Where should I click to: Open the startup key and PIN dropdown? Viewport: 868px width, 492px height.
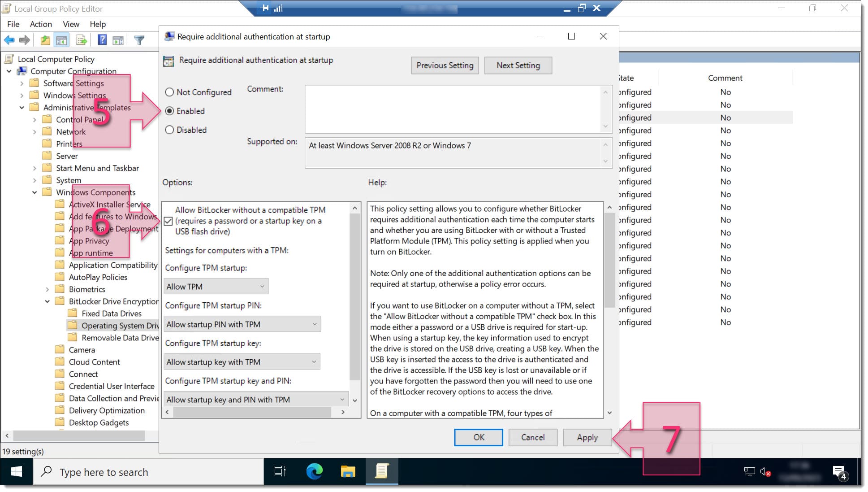pyautogui.click(x=256, y=400)
